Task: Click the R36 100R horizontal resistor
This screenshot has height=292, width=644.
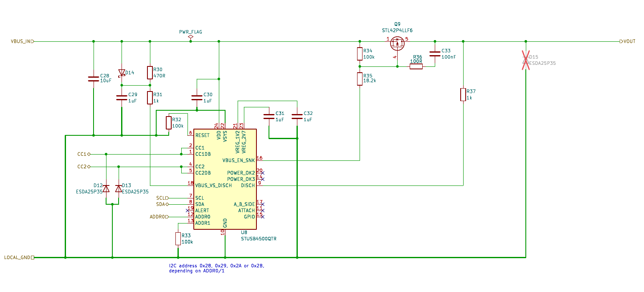Action: click(x=416, y=66)
